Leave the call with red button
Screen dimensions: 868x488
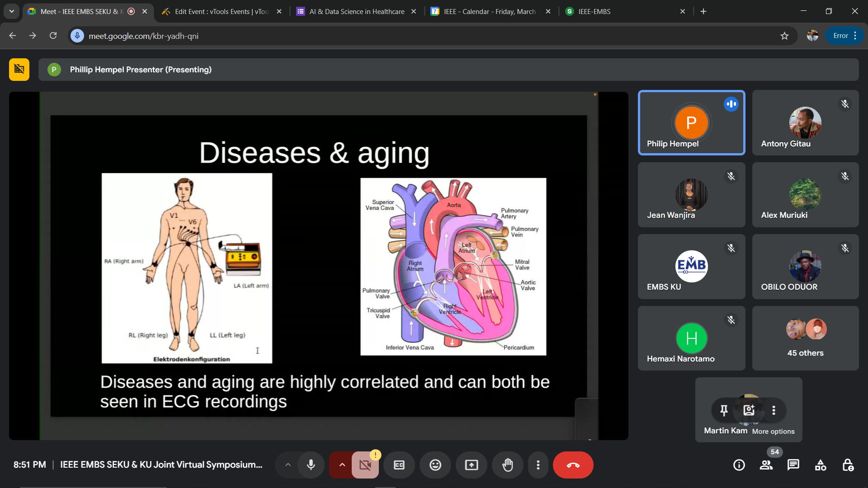pyautogui.click(x=573, y=465)
